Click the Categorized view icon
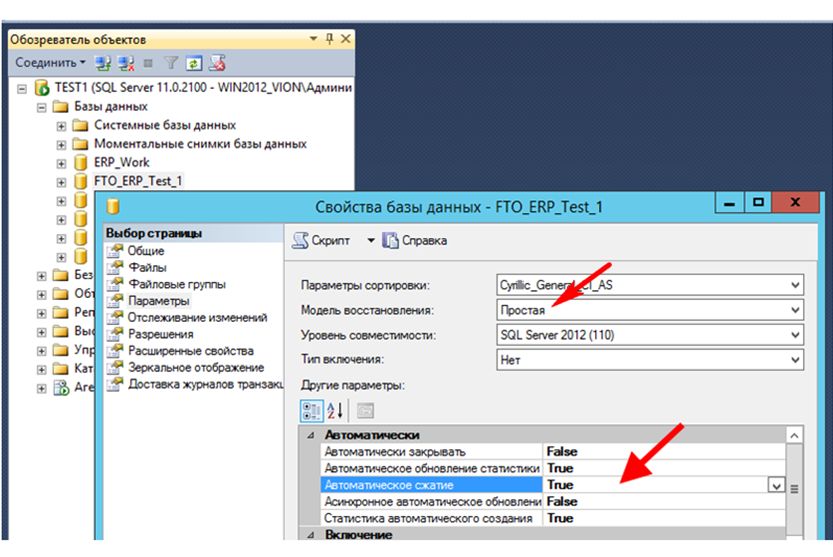 pyautogui.click(x=311, y=410)
